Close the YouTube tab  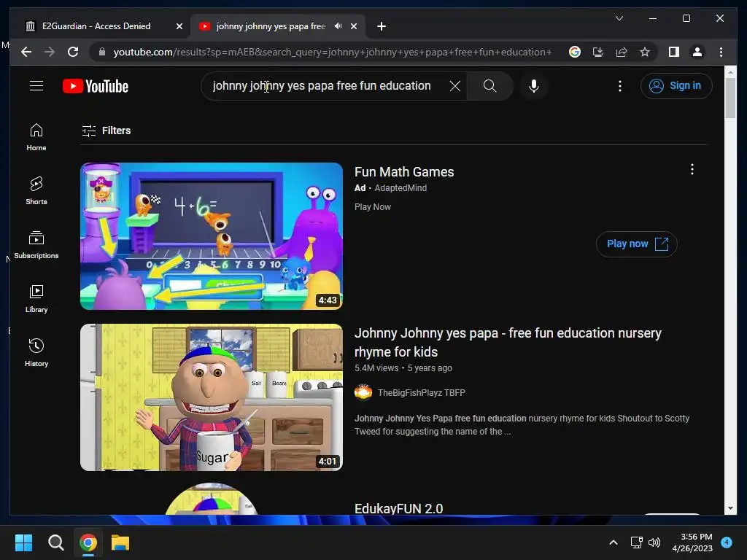point(354,26)
